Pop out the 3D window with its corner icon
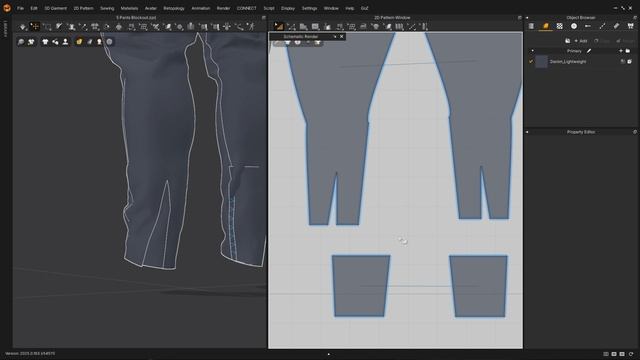The width and height of the screenshot is (640, 360). [x=264, y=18]
